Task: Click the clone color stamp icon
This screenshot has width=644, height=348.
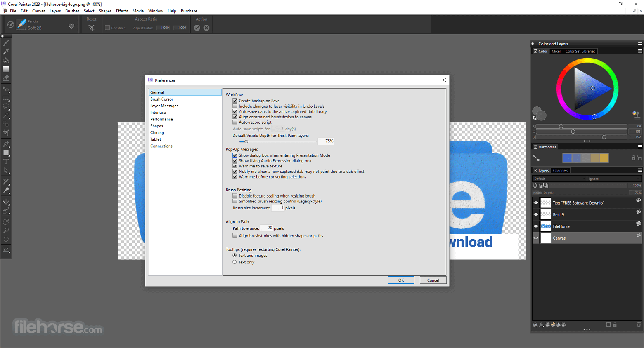Action: click(x=636, y=114)
